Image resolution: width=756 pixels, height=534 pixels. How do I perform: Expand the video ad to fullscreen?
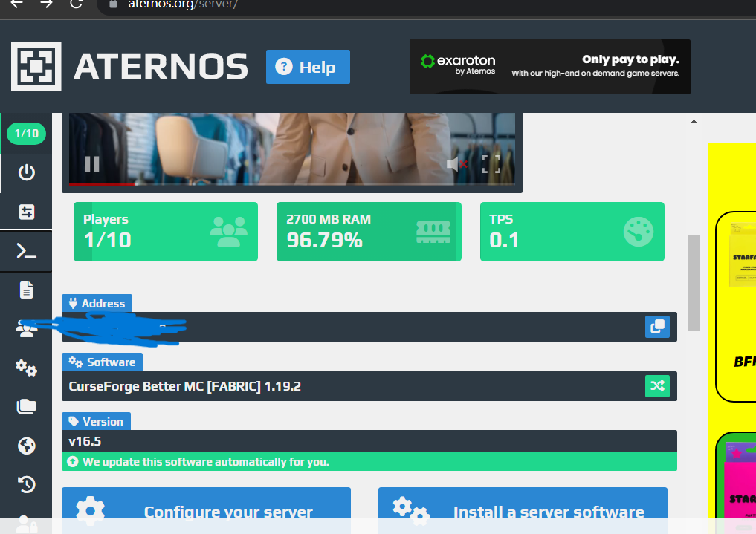(x=491, y=164)
